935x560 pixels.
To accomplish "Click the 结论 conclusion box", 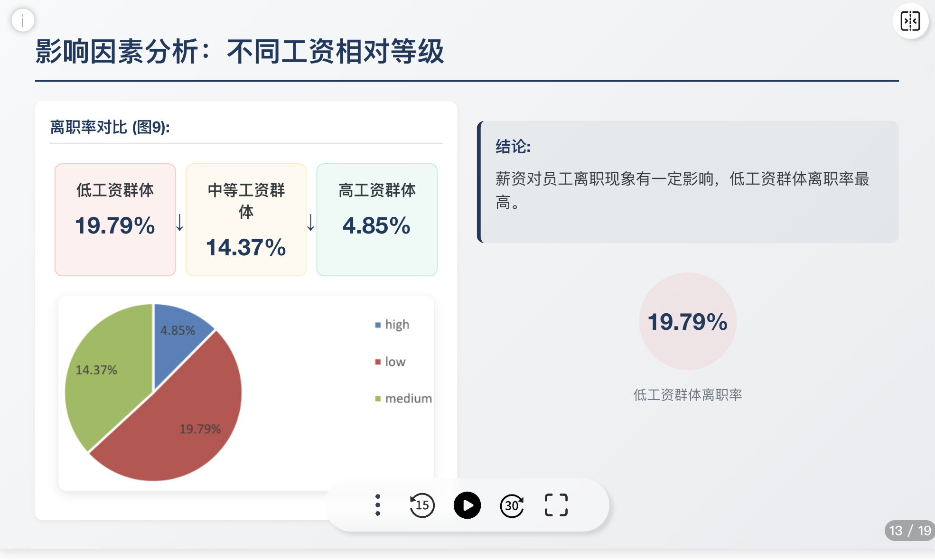I will tap(688, 182).
